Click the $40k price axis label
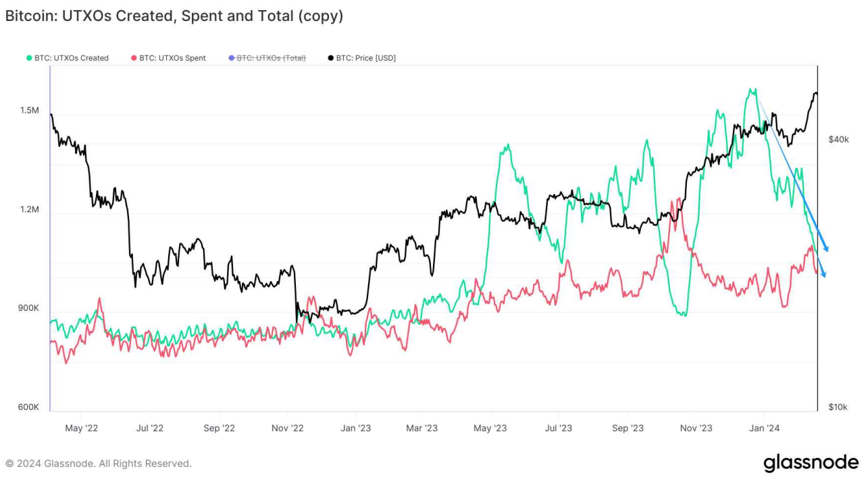The width and height of the screenshot is (868, 479). tap(839, 139)
